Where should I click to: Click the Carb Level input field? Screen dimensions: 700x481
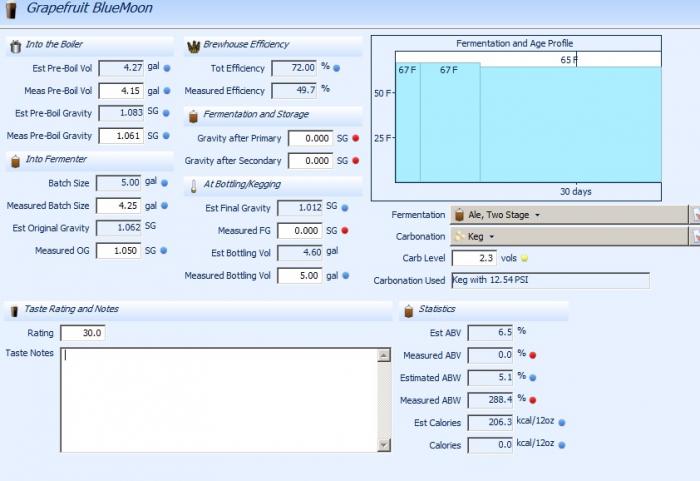(474, 258)
